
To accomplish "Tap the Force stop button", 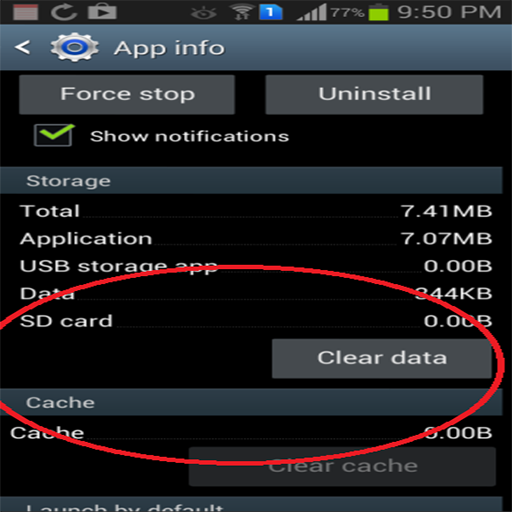I will coord(127,94).
